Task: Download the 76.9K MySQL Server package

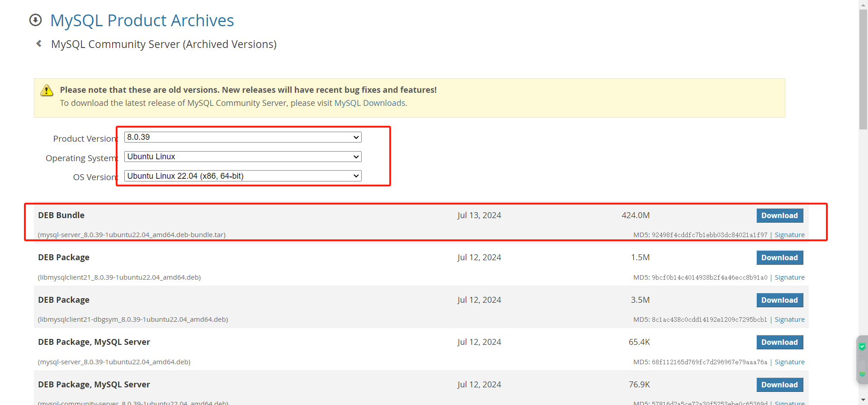Action: [779, 385]
